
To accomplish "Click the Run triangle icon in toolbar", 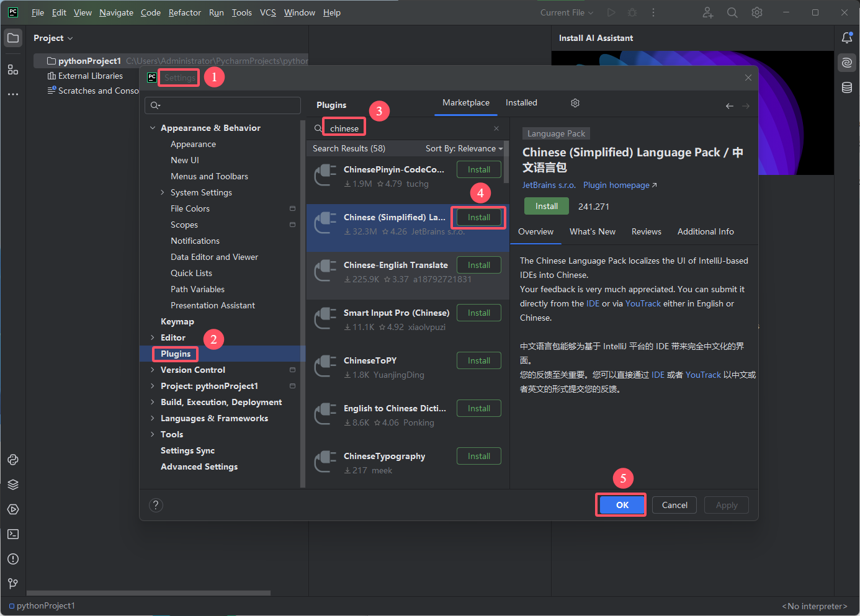I will click(612, 12).
